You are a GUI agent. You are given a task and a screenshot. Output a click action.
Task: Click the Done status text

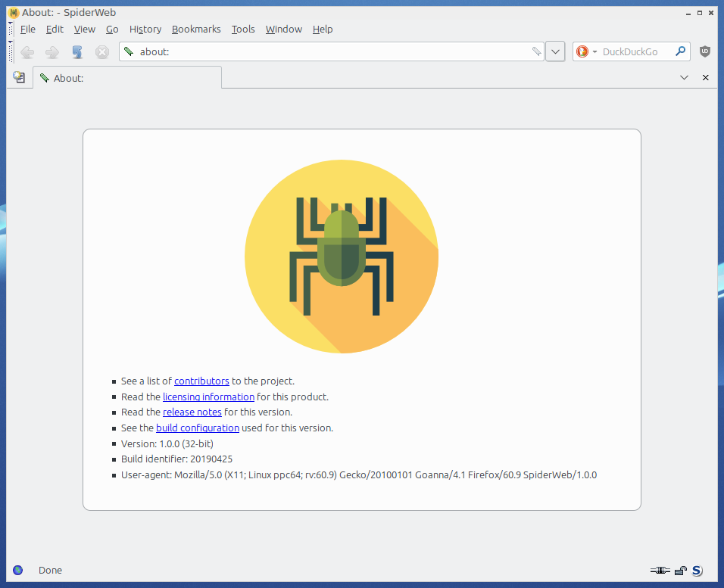pos(50,571)
